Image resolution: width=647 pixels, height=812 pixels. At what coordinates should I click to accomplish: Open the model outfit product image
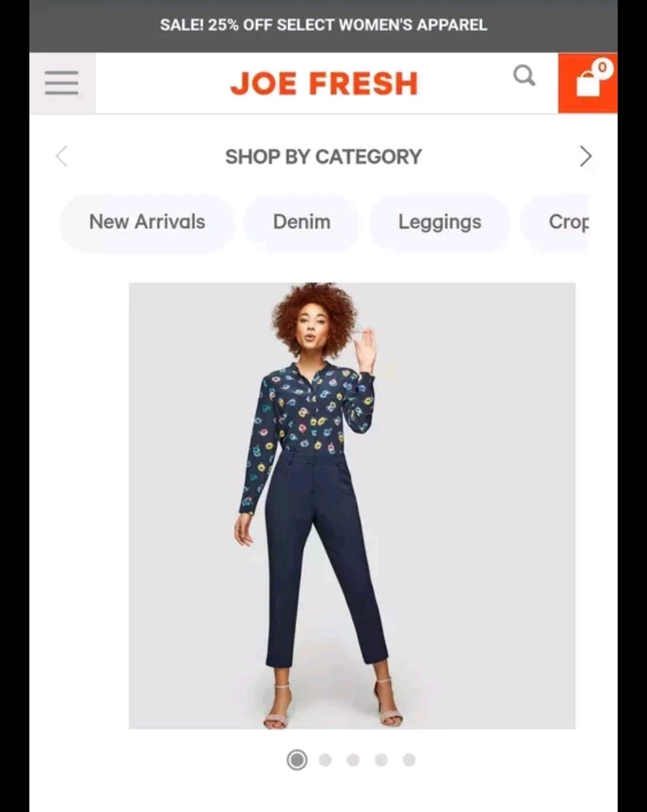(x=352, y=506)
